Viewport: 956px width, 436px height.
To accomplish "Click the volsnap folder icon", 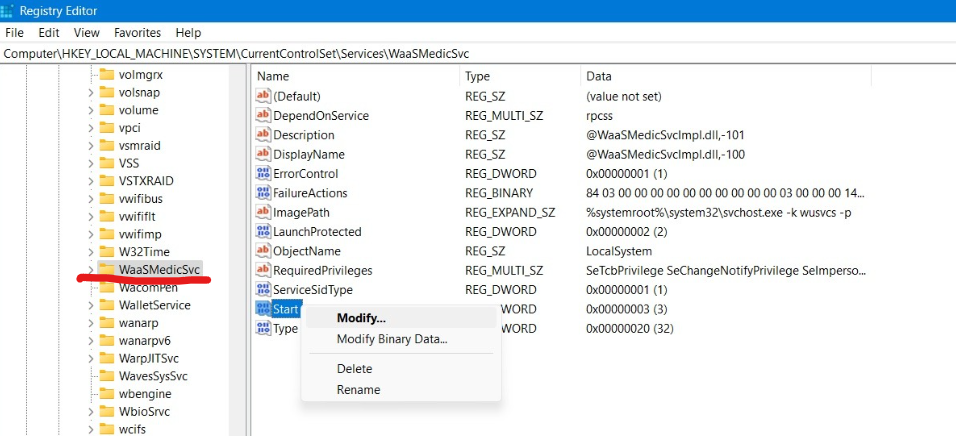I will coord(107,92).
